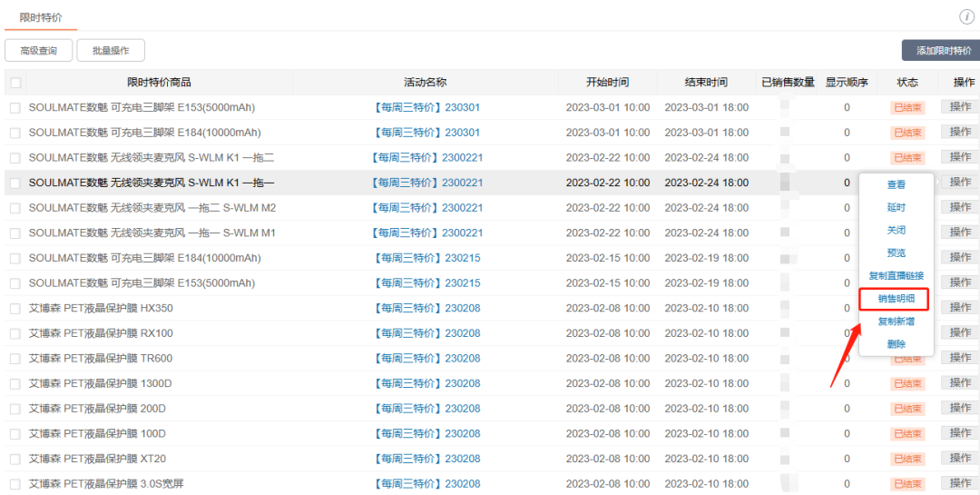Select 预览 in the operation menu
The image size is (980, 495).
(x=897, y=253)
